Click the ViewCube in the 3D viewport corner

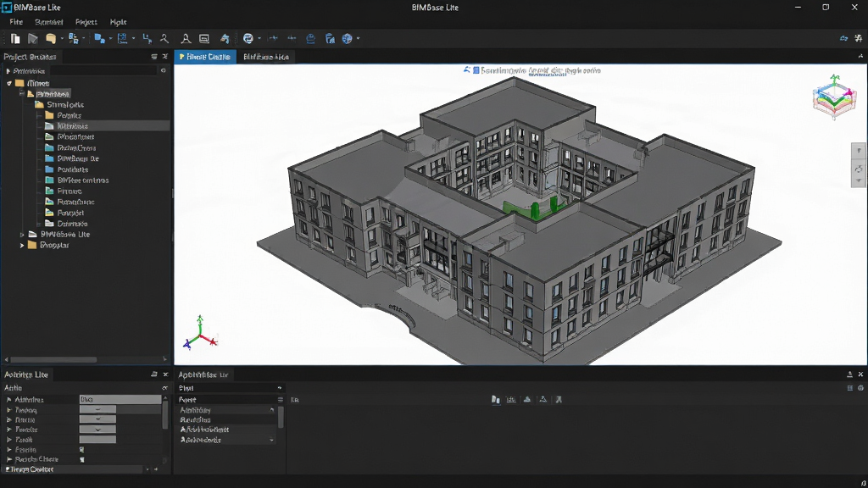[x=834, y=98]
